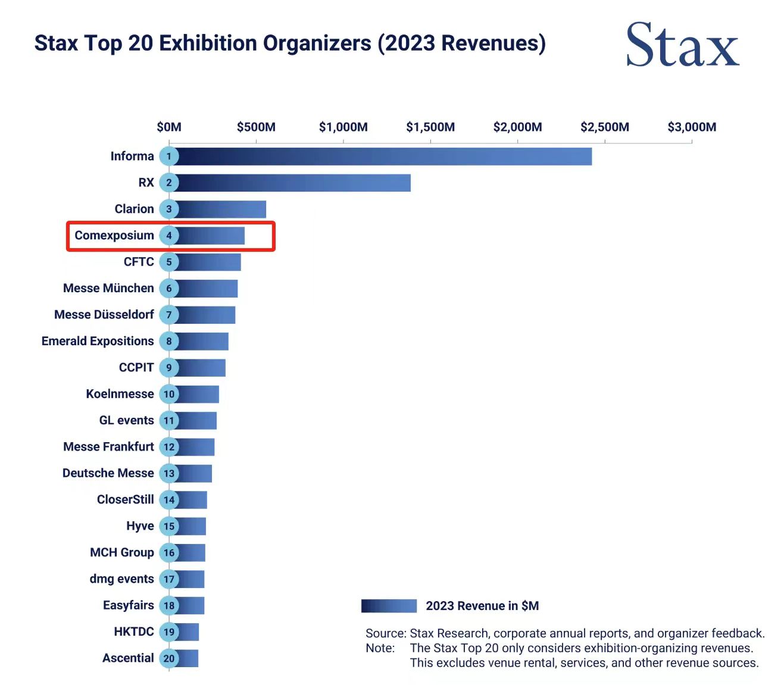Click the 'Note:' text

[x=380, y=648]
